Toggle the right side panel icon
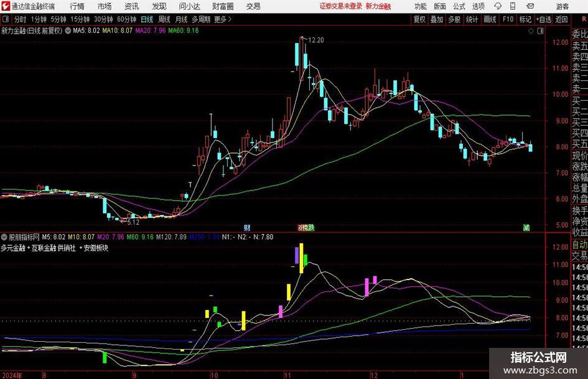 pyautogui.click(x=540, y=31)
